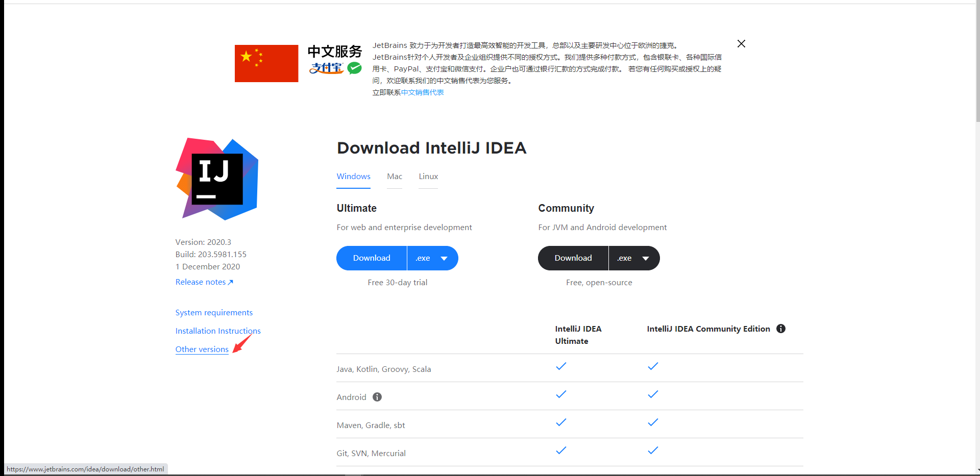980x476 pixels.
Task: Click Ultimate checkmark for Java, Kotlin, Groovy, Scala
Action: [x=561, y=366]
